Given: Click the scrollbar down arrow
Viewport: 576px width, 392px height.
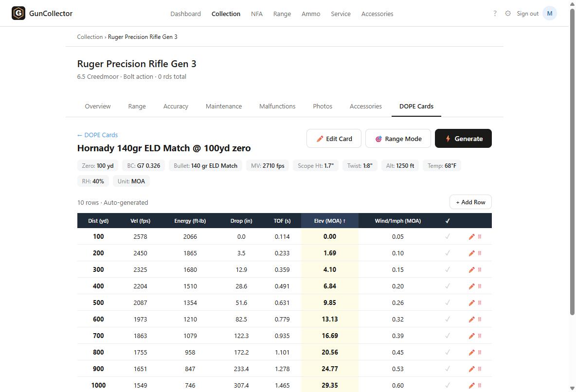Looking at the screenshot, I should click(x=572, y=388).
